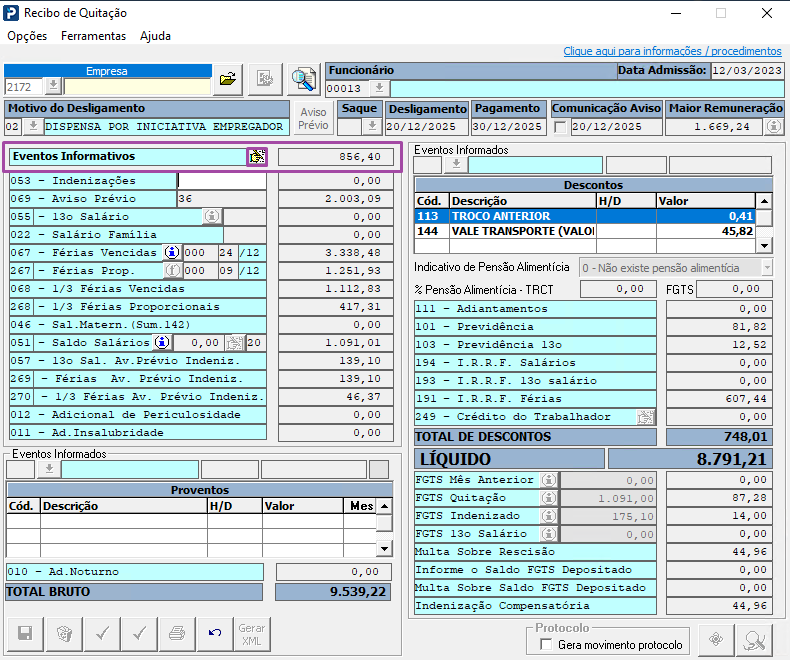Click the search-exit icon at bottom right

pos(754,640)
